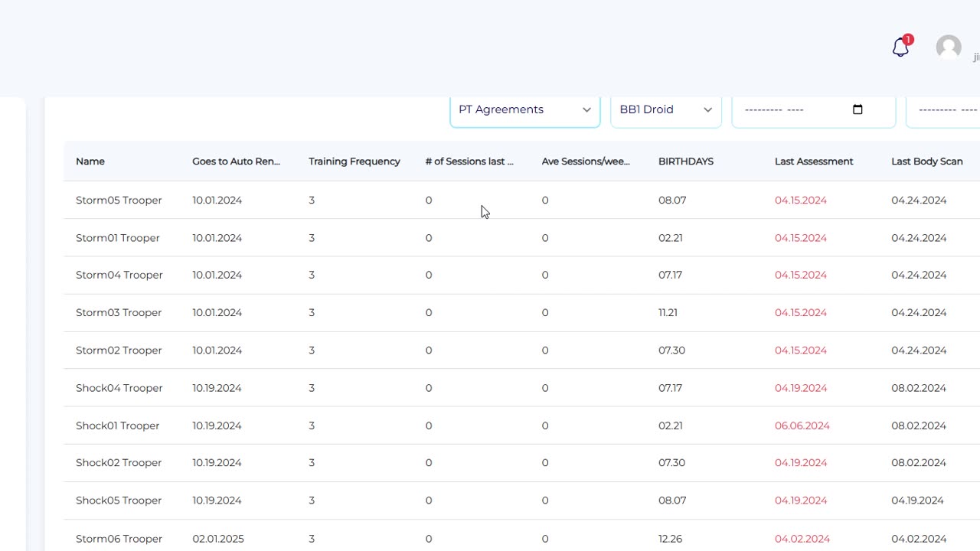The image size is (980, 551).
Task: Click Storm04 Trooper's last body scan 04.24.2024
Action: point(919,275)
